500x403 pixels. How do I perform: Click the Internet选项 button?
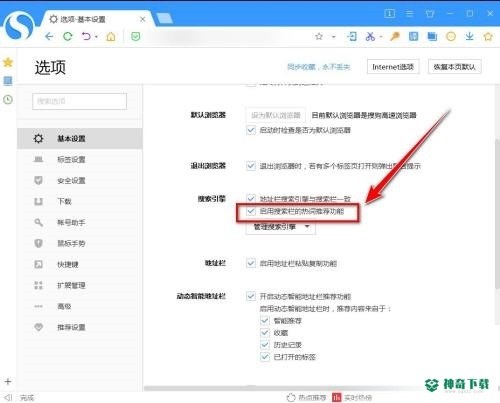(x=393, y=67)
